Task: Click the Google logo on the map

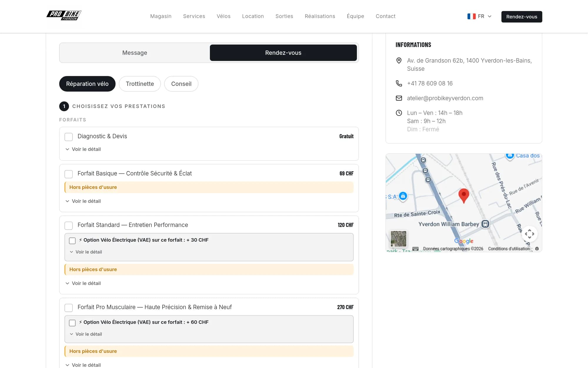Action: (x=464, y=241)
